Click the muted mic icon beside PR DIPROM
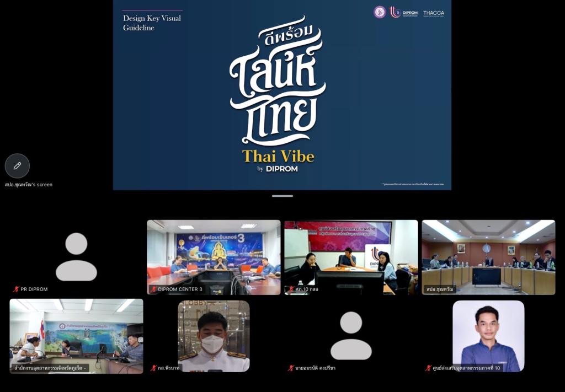Viewport: 565px width, 392px height. pyautogui.click(x=16, y=289)
